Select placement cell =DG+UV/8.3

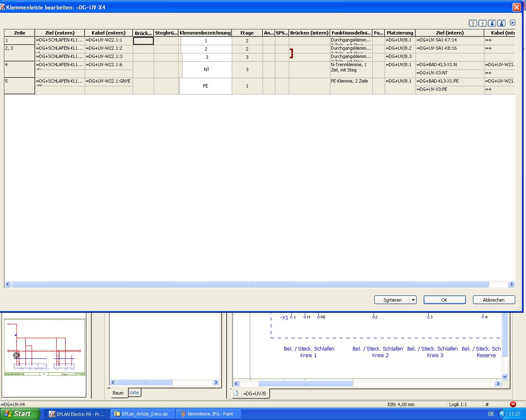point(400,57)
